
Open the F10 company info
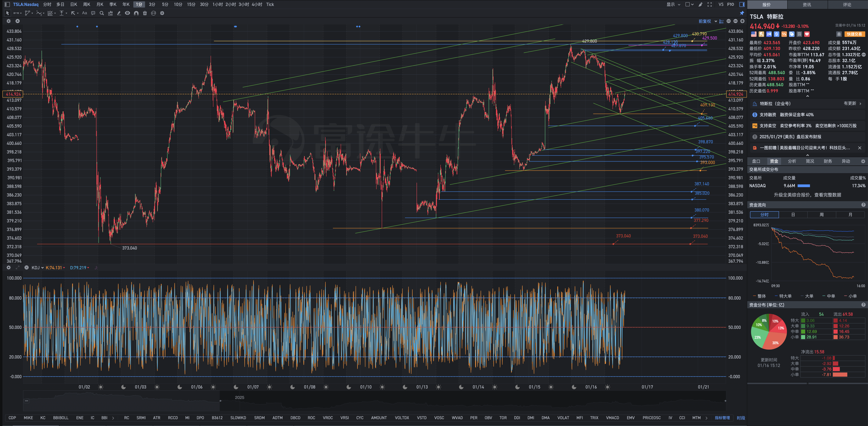tap(730, 4)
